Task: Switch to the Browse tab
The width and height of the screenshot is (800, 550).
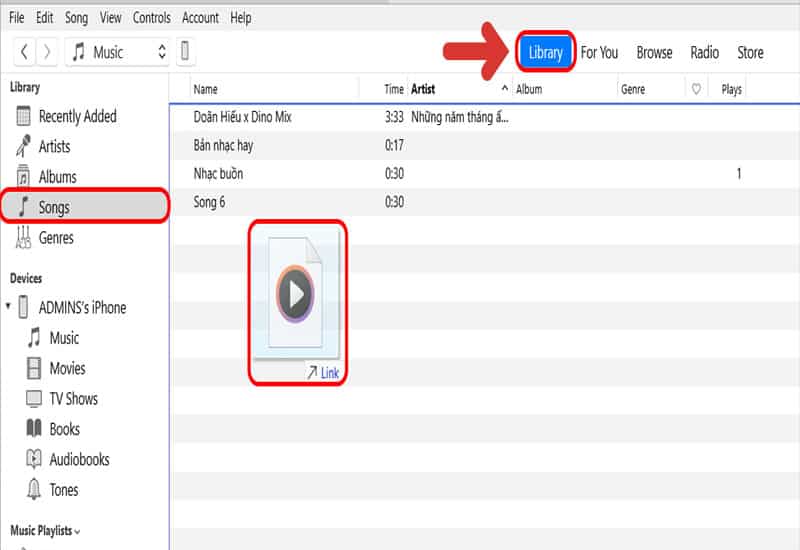Action: point(654,52)
